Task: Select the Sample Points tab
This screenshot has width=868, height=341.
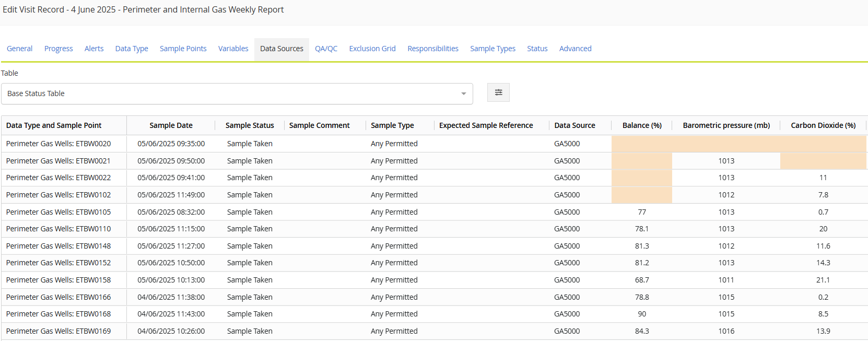Action: (183, 49)
